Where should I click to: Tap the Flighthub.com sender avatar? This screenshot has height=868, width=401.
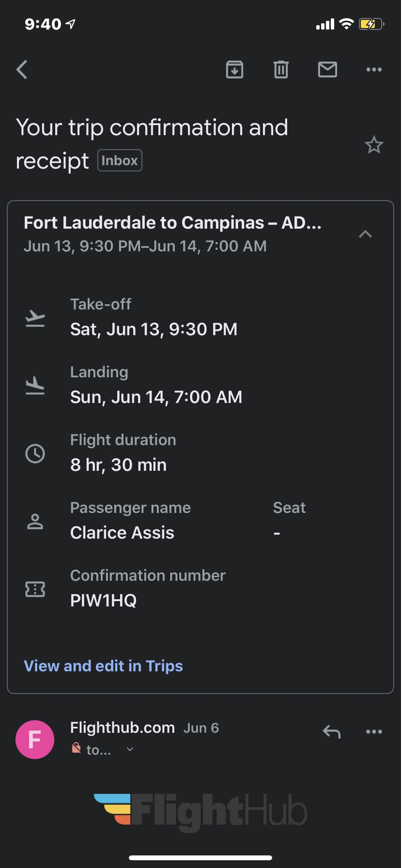click(x=35, y=739)
